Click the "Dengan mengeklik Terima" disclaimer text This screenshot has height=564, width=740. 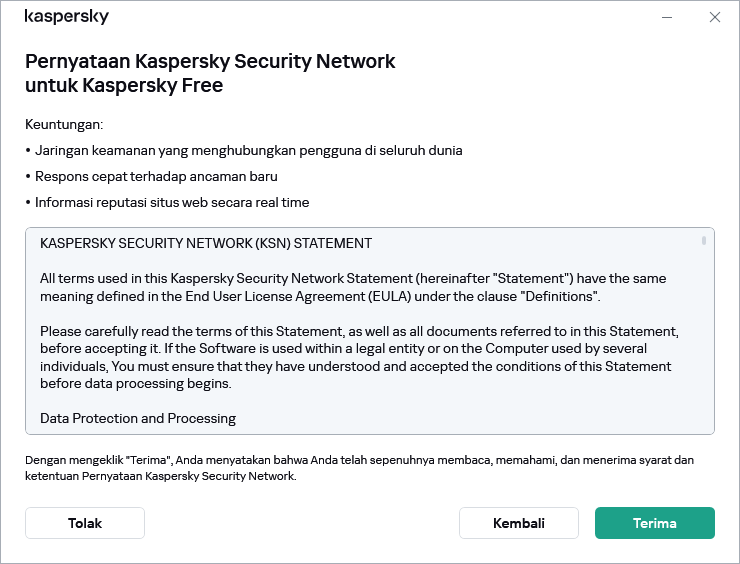coord(359,468)
